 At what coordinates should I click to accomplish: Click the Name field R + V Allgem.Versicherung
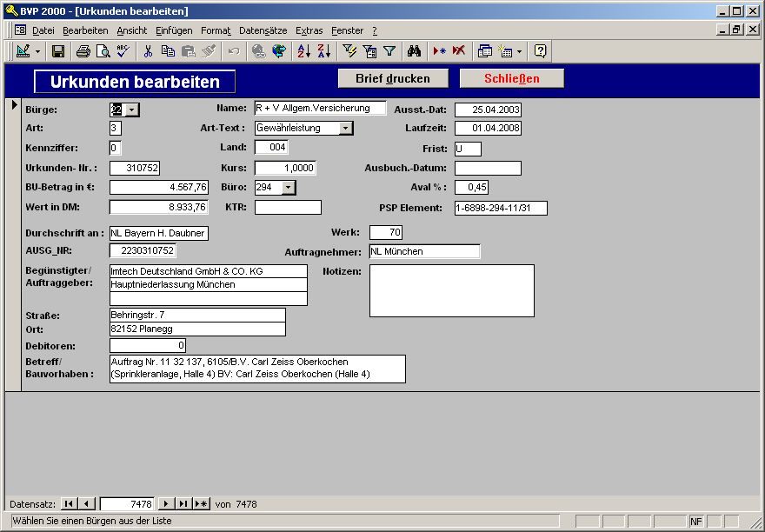point(320,109)
